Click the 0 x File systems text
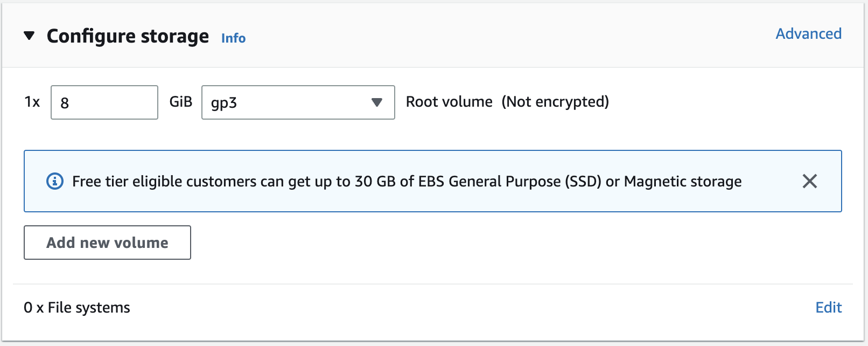This screenshot has width=868, height=346. pyautogui.click(x=77, y=308)
